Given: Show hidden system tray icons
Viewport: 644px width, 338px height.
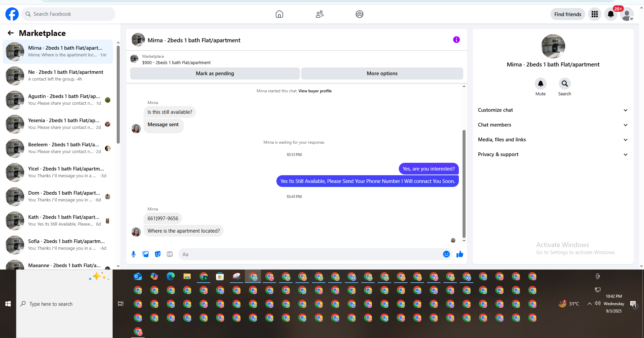Looking at the screenshot, I should click(x=589, y=304).
